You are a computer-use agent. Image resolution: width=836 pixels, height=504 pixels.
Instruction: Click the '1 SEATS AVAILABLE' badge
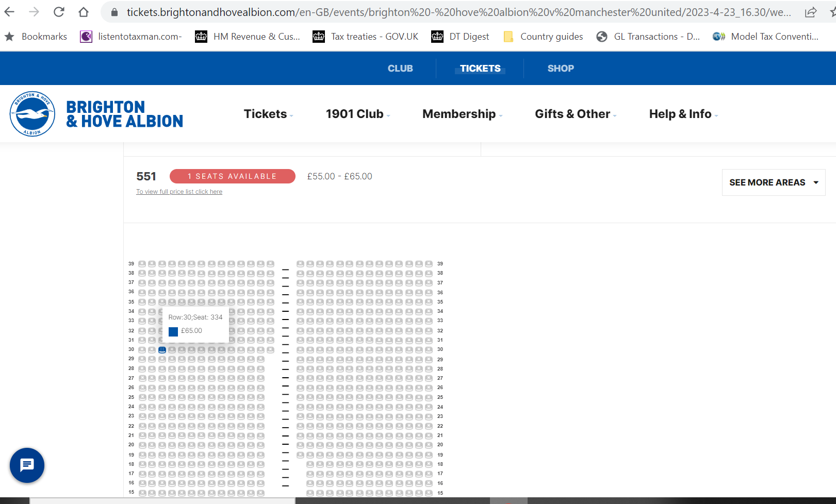point(233,176)
